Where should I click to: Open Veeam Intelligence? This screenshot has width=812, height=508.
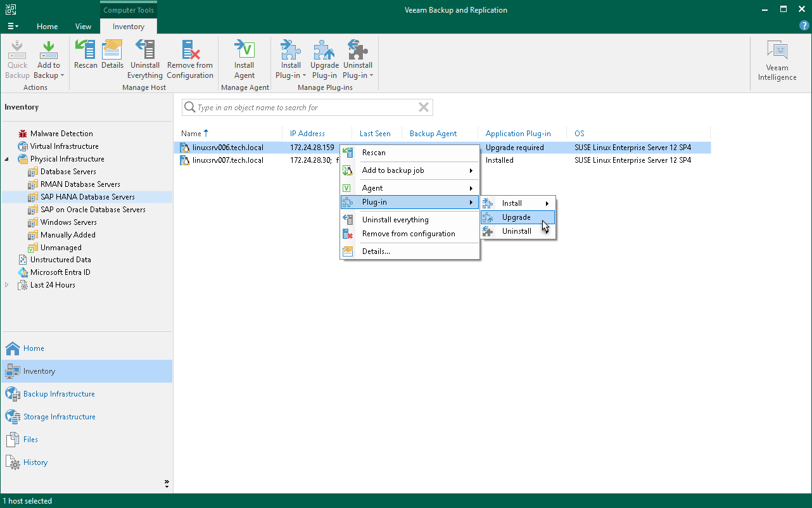pos(777,61)
